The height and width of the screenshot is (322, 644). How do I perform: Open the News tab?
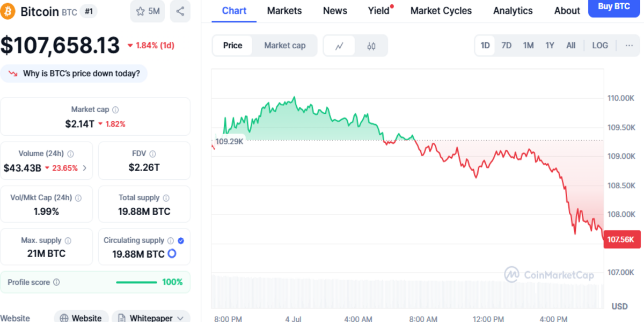[335, 11]
